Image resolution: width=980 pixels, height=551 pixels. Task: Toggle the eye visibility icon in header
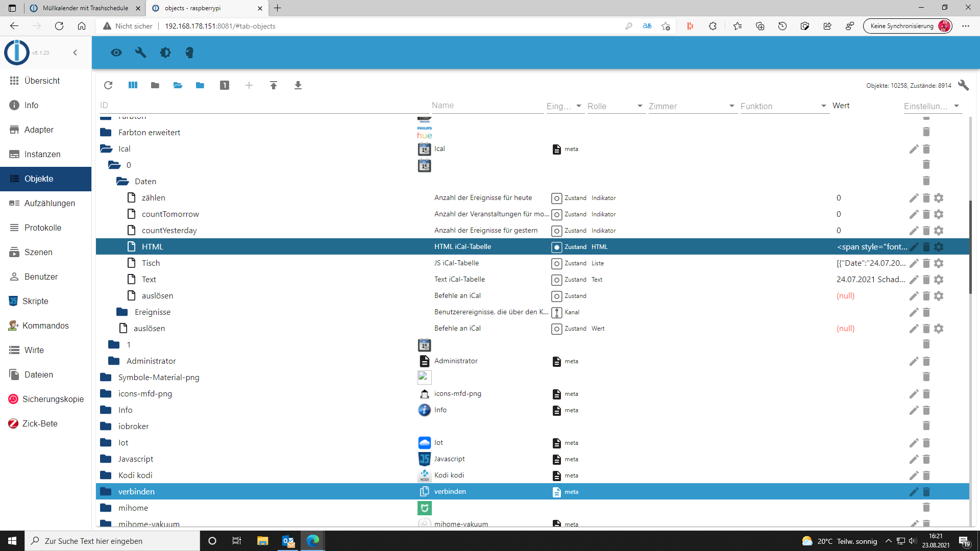coord(116,53)
